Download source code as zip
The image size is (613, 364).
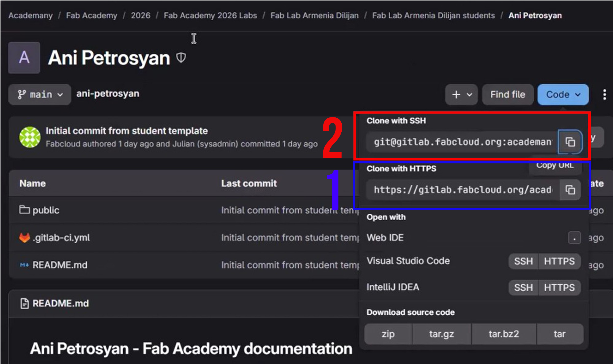[x=388, y=334]
